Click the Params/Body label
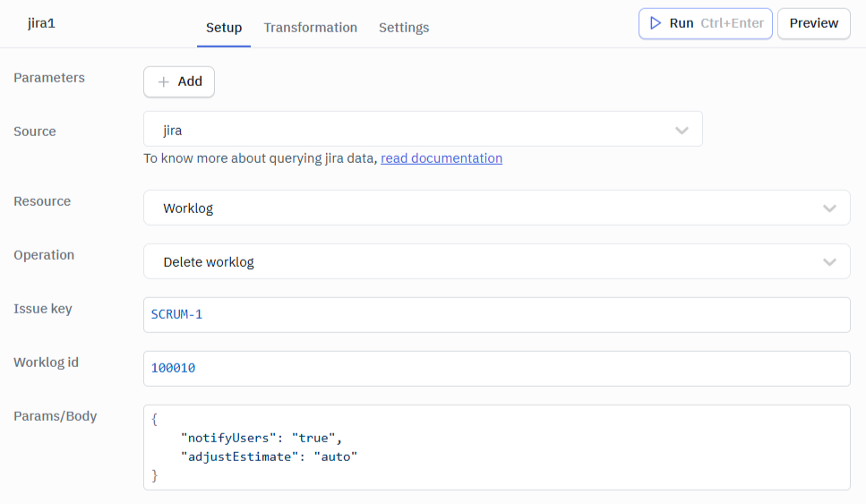 [56, 416]
